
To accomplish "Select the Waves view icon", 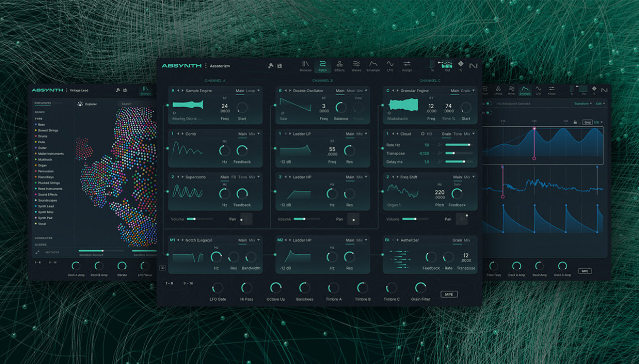I will 356,65.
